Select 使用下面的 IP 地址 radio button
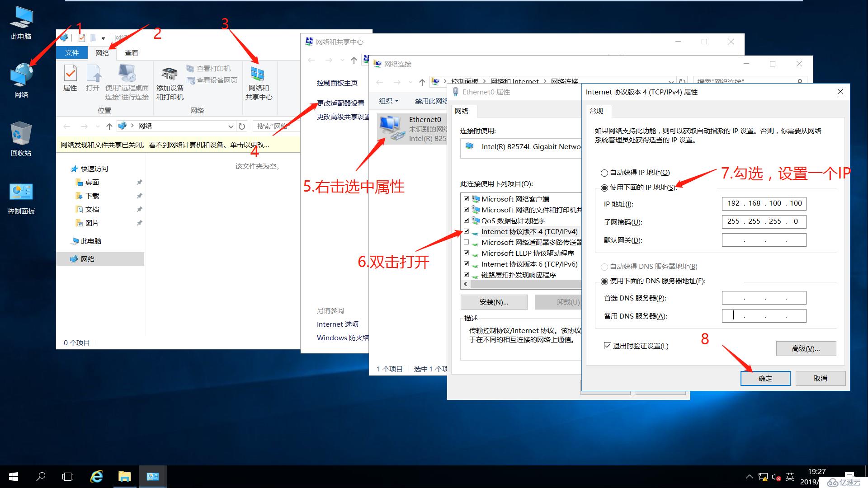Viewport: 868px width, 488px height. pyautogui.click(x=604, y=188)
